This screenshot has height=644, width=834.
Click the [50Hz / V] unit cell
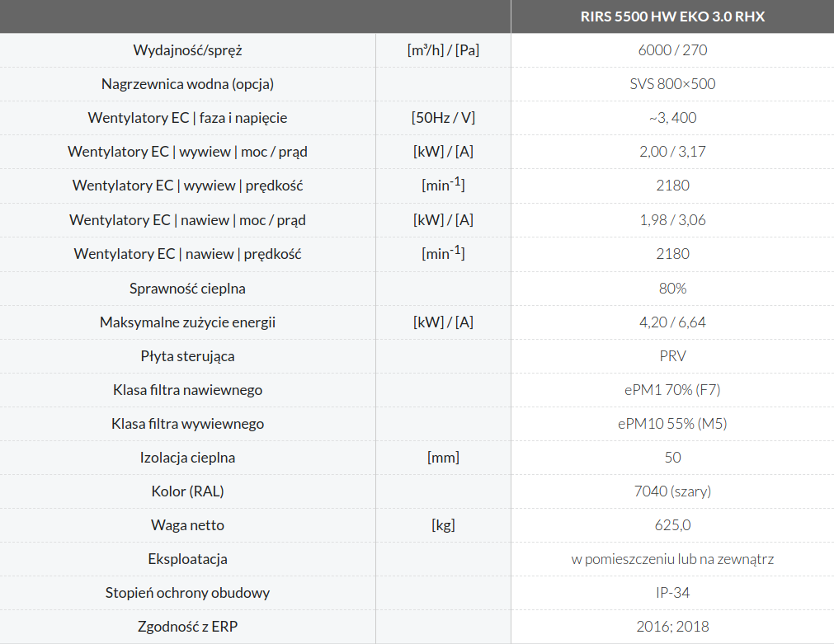pyautogui.click(x=443, y=118)
